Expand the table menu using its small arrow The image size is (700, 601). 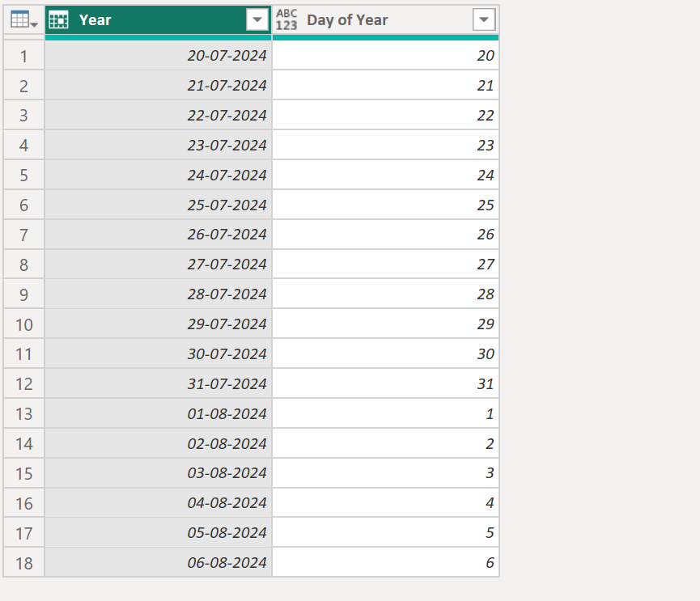click(31, 24)
